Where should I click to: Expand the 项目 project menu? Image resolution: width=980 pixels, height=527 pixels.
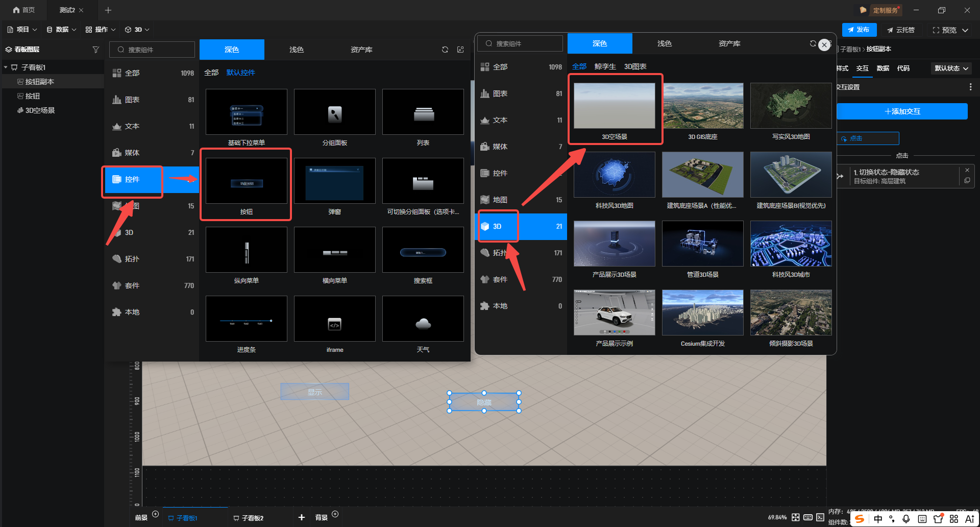(22, 30)
